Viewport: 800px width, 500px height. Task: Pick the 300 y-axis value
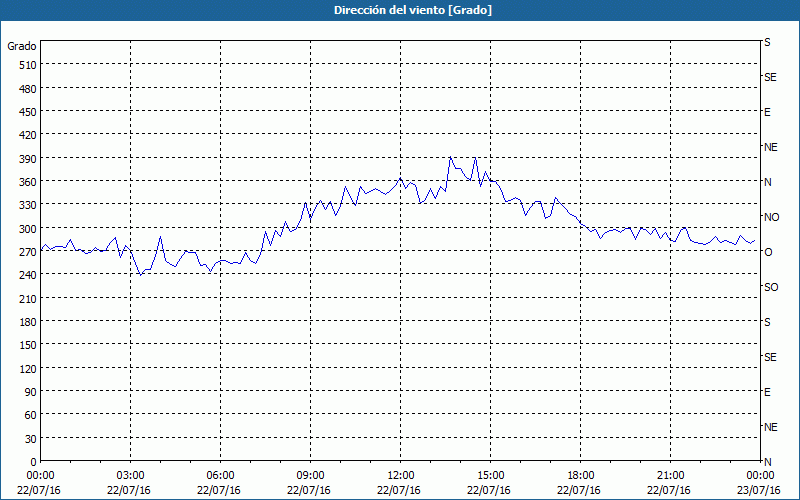point(28,229)
